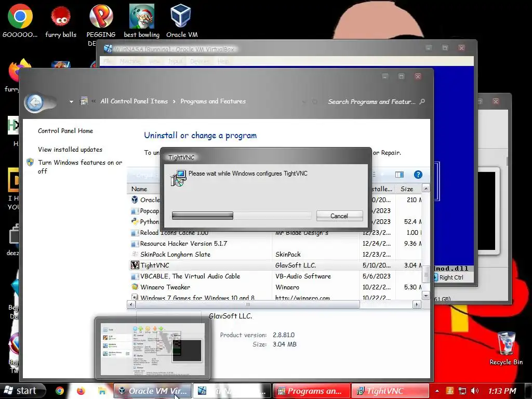Select Resource Hacker Version 5.1.7 row

point(275,243)
